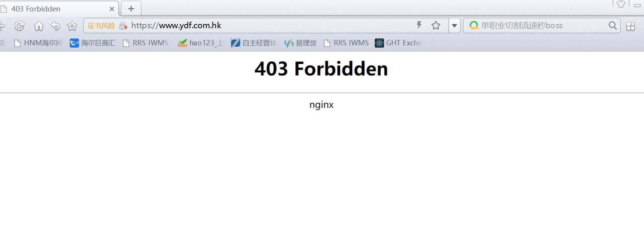Expand the address bar dropdown arrow
This screenshot has width=644, height=240.
[x=454, y=26]
